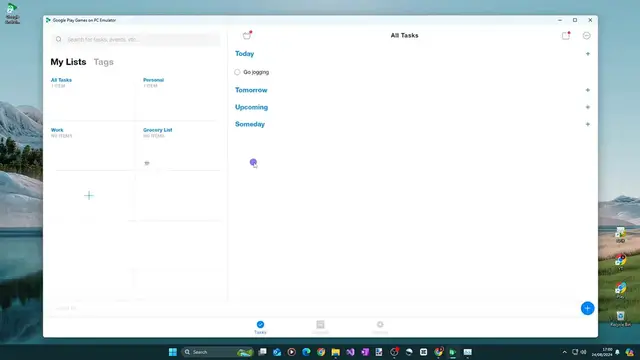This screenshot has width=640, height=360.
Task: Click the search magnifier icon
Action: point(59,39)
